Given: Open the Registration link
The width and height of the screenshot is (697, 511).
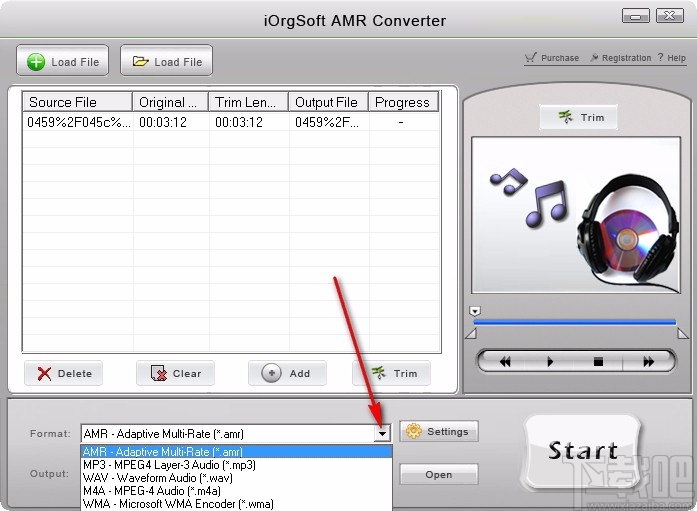Looking at the screenshot, I should (x=621, y=58).
